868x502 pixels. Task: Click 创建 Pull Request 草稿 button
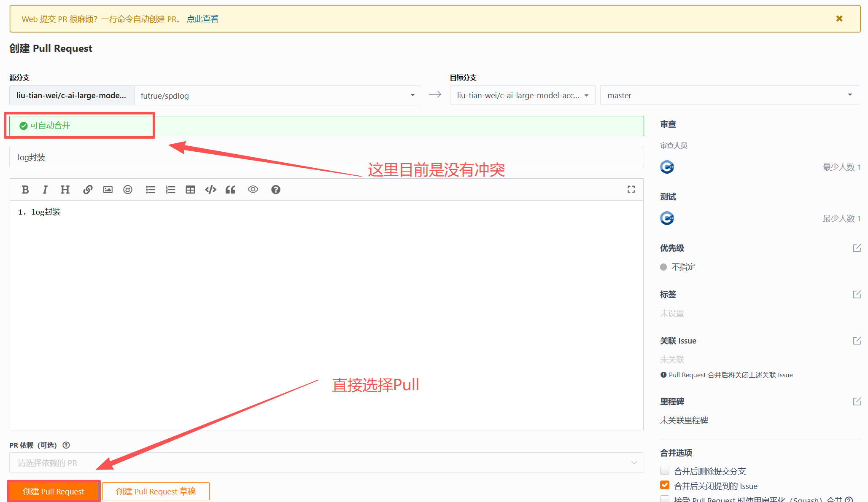[x=156, y=491]
